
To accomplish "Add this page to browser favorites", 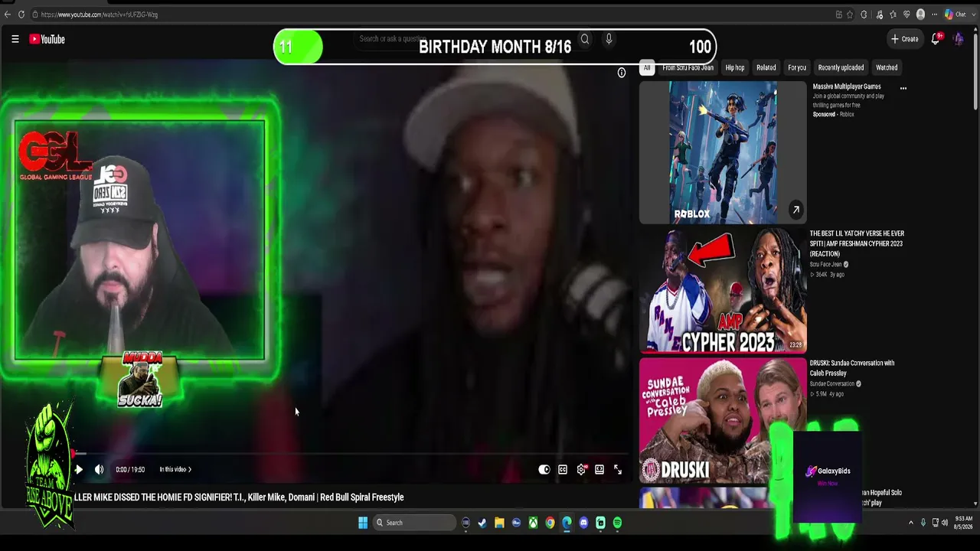I will [850, 15].
